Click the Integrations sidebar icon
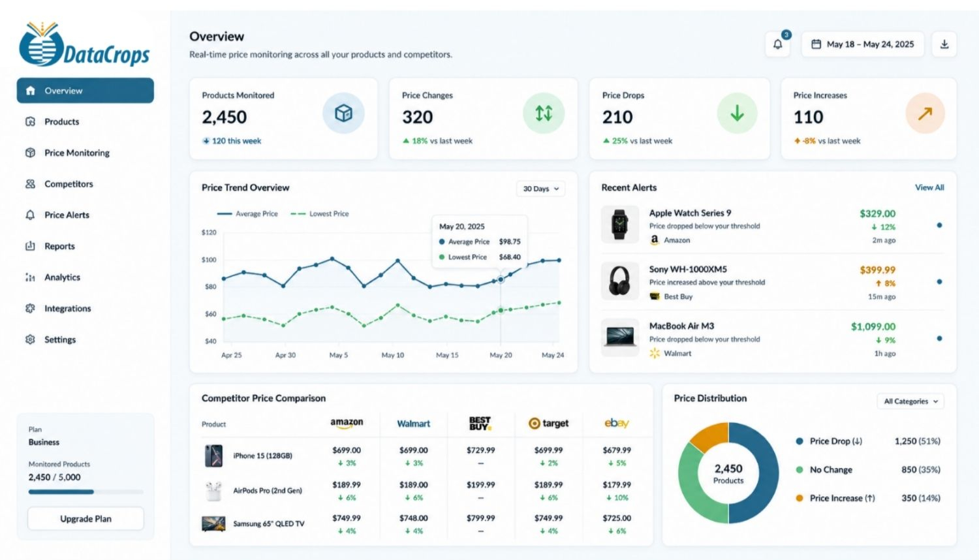979x560 pixels. tap(30, 308)
